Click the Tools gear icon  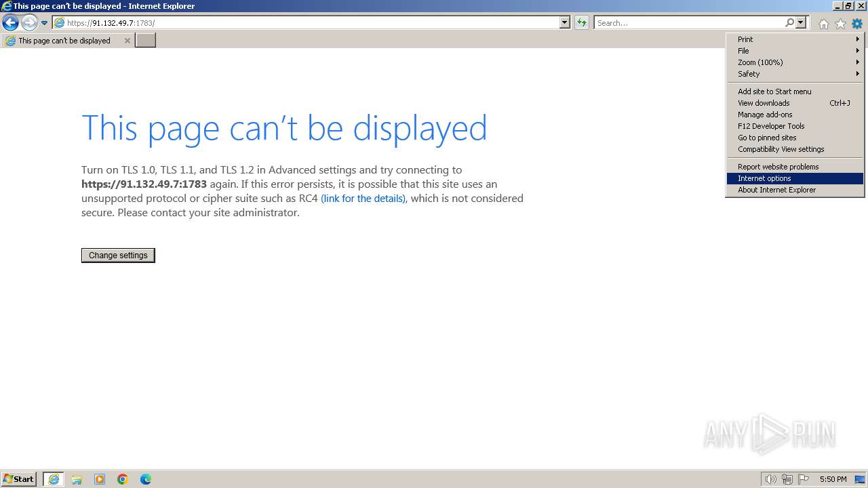click(857, 24)
